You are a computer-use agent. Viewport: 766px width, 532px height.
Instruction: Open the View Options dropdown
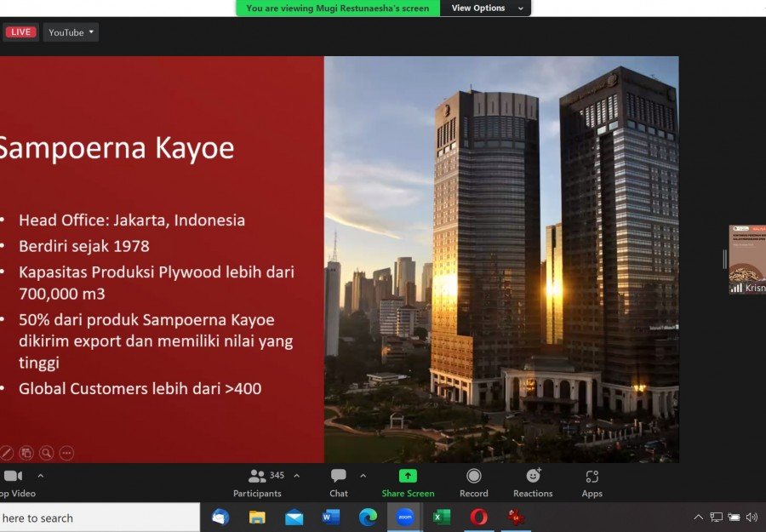pos(485,8)
